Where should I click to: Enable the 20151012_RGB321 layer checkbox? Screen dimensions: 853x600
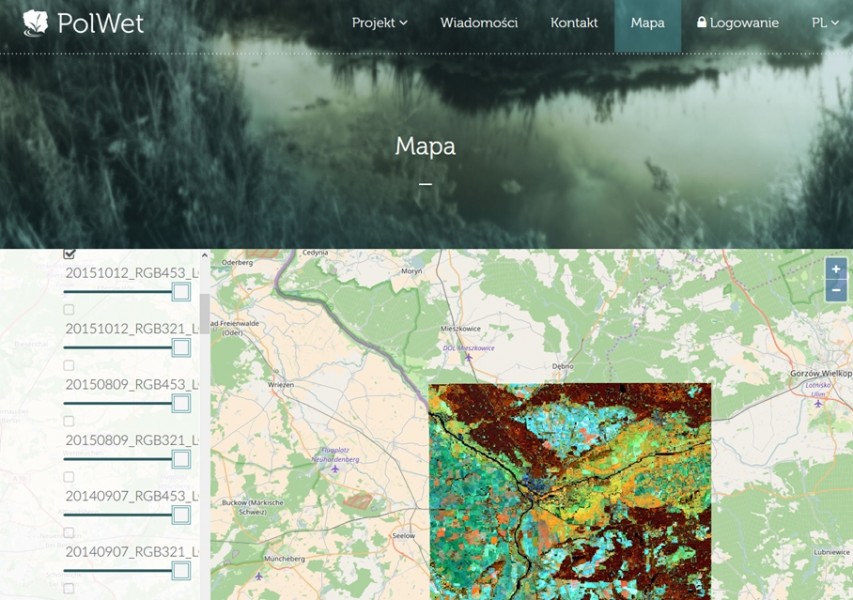point(69,310)
